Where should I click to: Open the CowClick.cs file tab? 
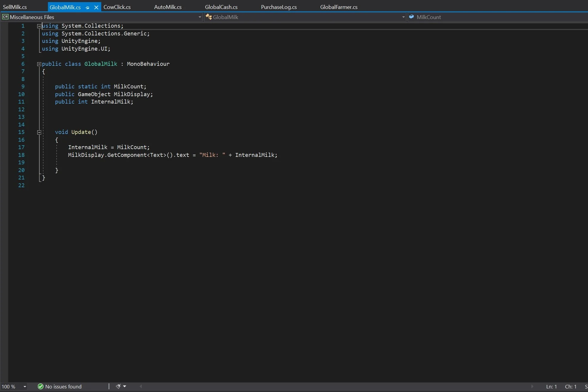tap(117, 7)
